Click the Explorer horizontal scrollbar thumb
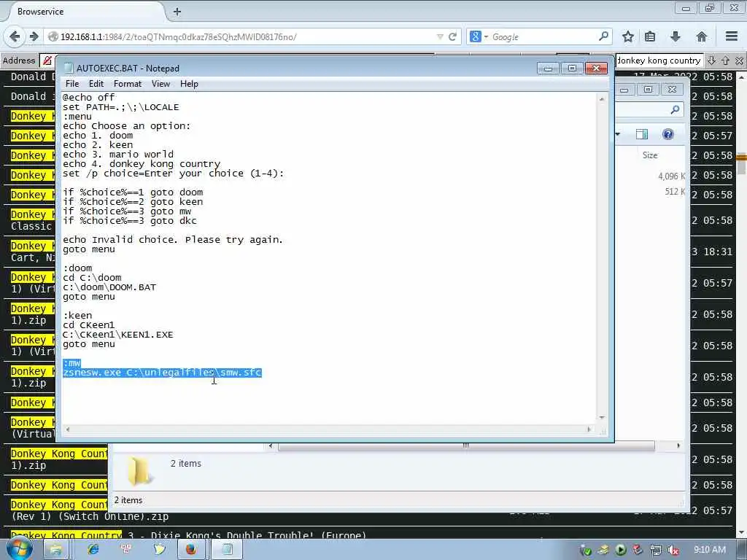The width and height of the screenshot is (747, 560). click(x=466, y=446)
